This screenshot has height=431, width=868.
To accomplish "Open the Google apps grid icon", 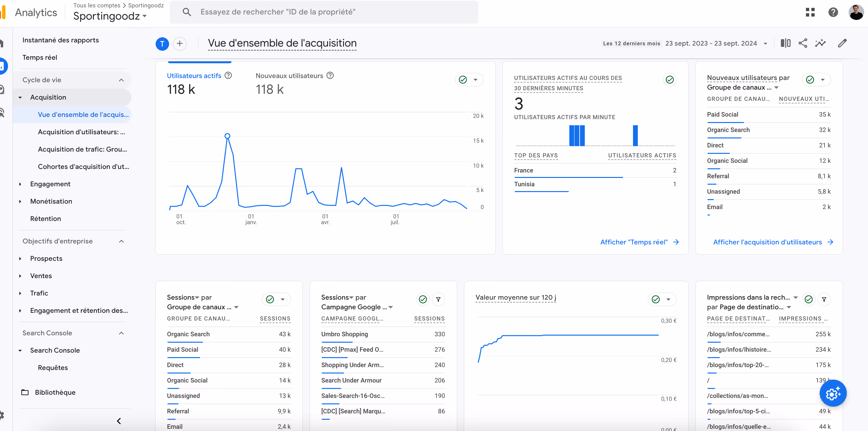I will (810, 12).
